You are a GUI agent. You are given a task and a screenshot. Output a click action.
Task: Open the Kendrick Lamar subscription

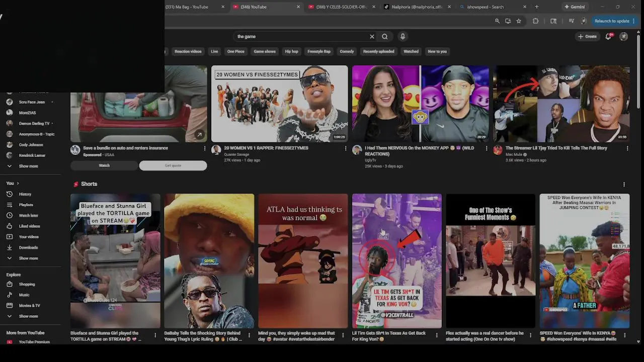click(x=32, y=155)
